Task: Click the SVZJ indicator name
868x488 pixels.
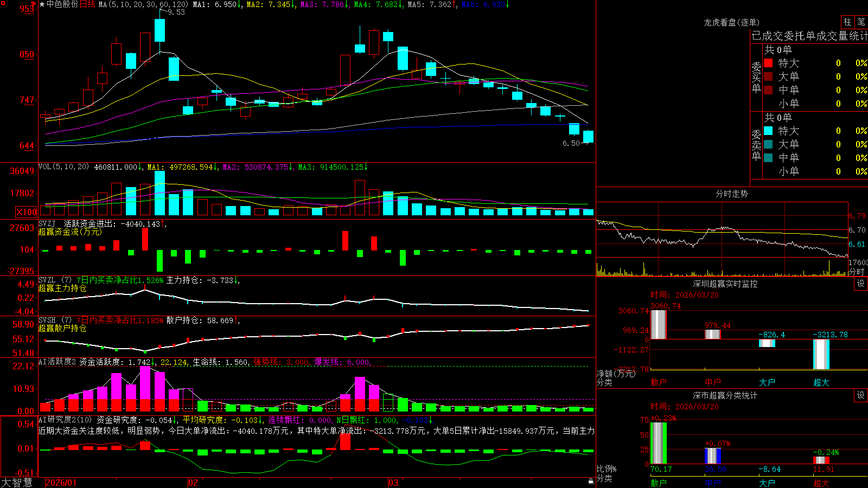Action: [x=47, y=223]
